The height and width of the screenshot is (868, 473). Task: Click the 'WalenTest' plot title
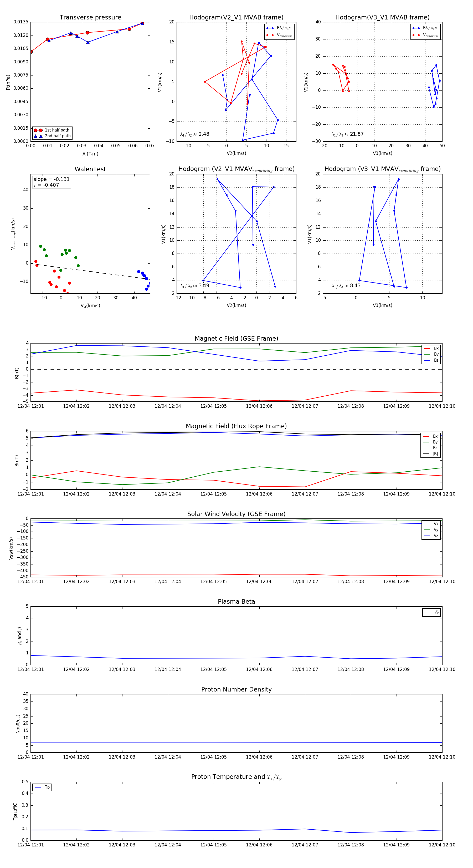(x=90, y=169)
